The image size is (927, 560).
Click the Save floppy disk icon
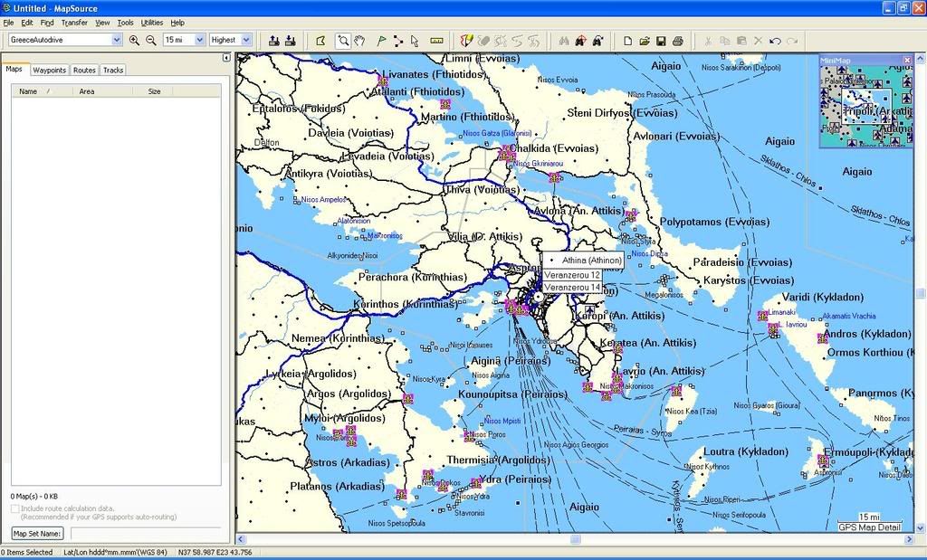coord(661,41)
